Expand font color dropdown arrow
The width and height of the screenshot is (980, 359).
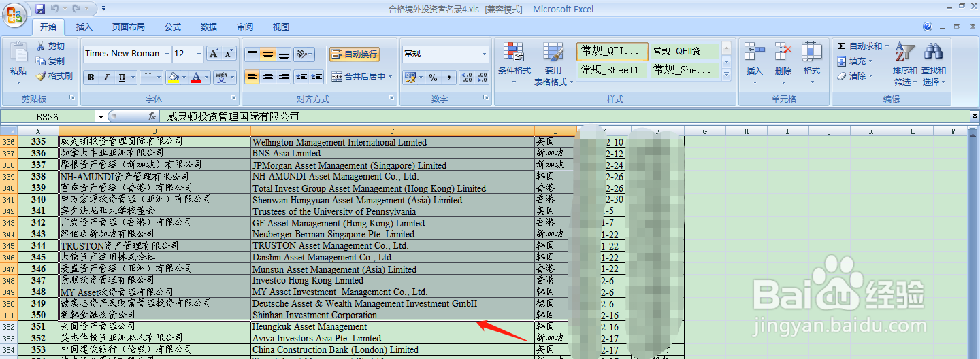point(207,78)
